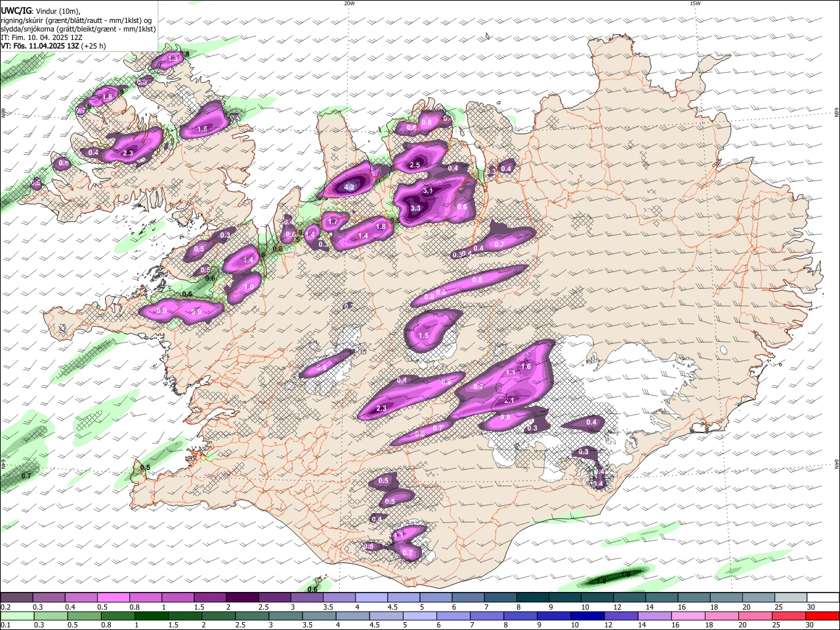Click the pale lavender 4–4.5 snow swatch
840x630 pixels.
(371, 597)
